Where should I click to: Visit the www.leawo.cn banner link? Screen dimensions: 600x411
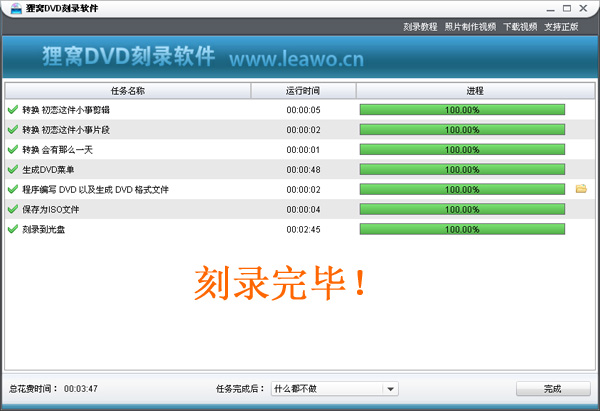[x=297, y=59]
